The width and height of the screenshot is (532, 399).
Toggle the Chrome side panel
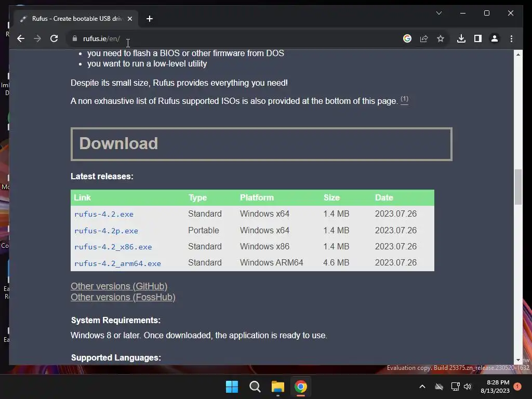[x=478, y=38]
